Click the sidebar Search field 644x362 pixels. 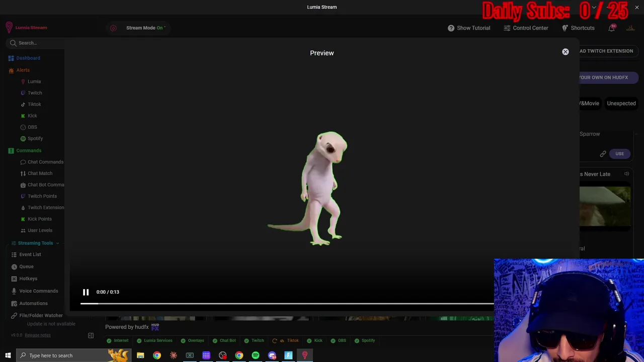(35, 43)
